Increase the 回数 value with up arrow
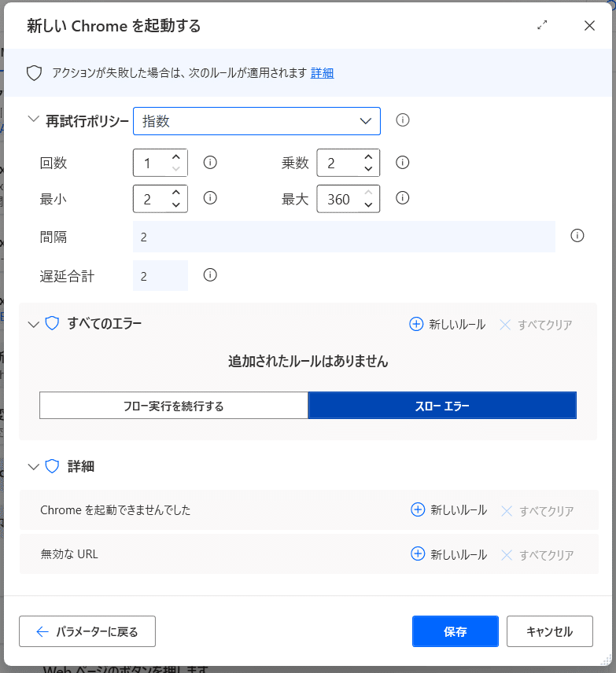The image size is (616, 673). [175, 157]
